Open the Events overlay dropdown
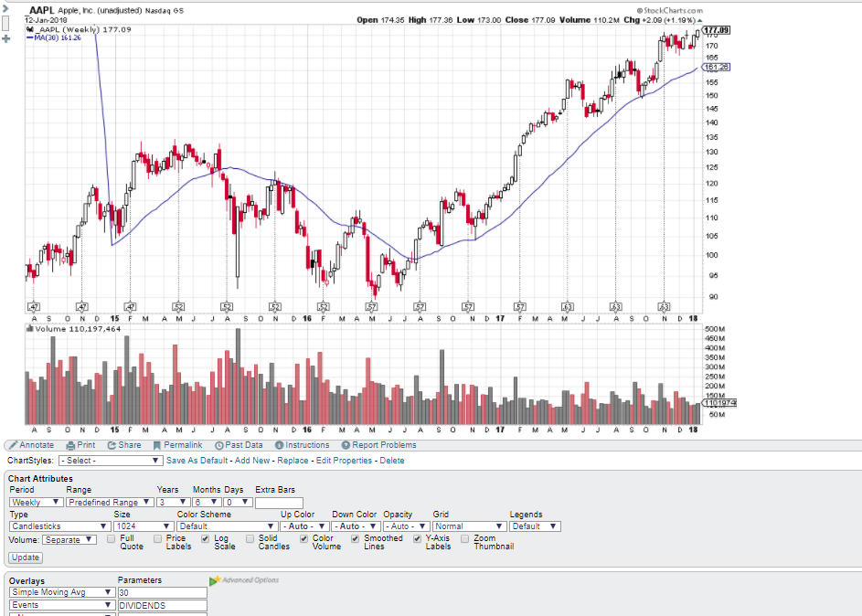The height and width of the screenshot is (616, 862). [x=62, y=605]
